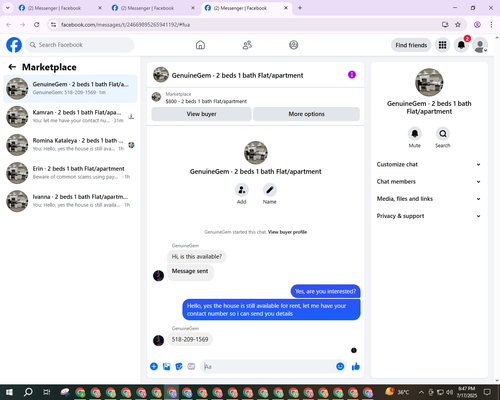Expand Chat members section

pyautogui.click(x=429, y=182)
